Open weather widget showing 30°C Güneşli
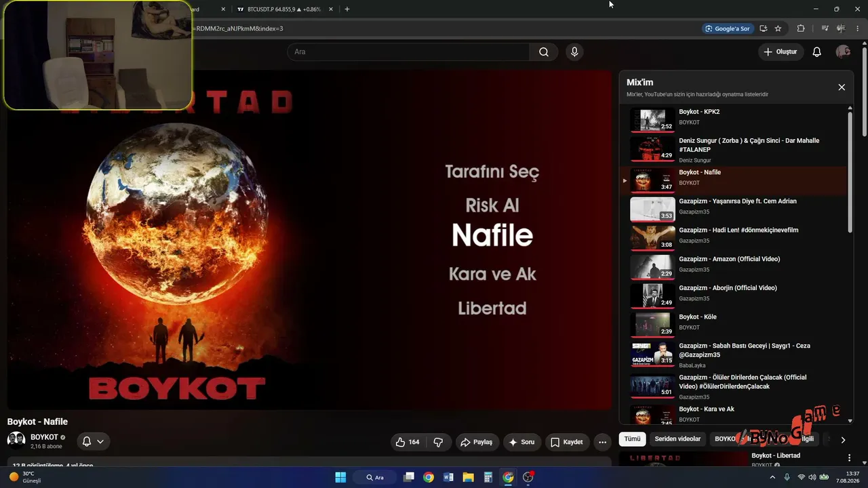868x488 pixels. point(26,477)
